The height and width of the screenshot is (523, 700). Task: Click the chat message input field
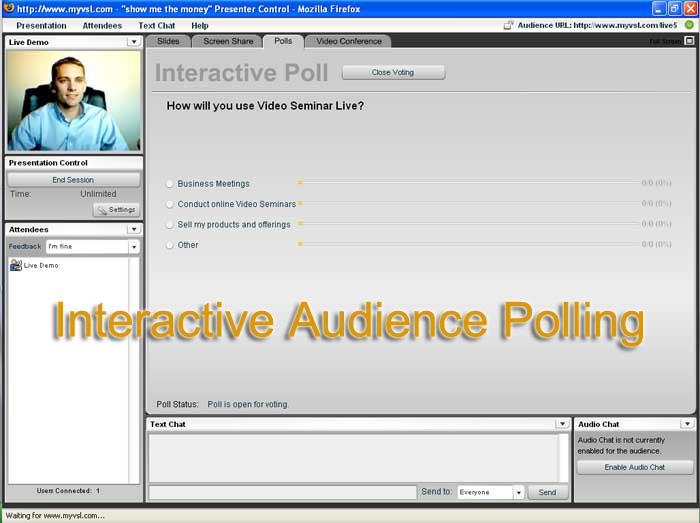pos(283,492)
